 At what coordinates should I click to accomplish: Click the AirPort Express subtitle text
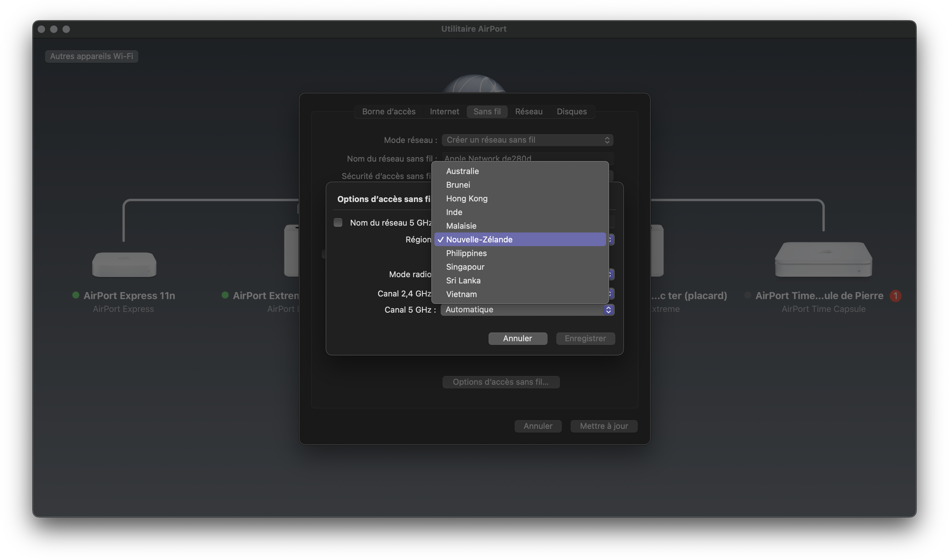pyautogui.click(x=123, y=309)
